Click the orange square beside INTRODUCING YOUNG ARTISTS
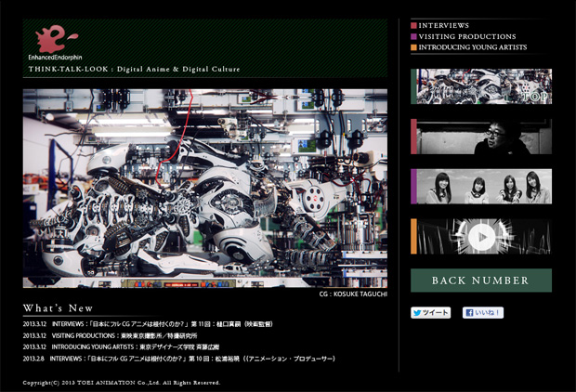 click(413, 47)
